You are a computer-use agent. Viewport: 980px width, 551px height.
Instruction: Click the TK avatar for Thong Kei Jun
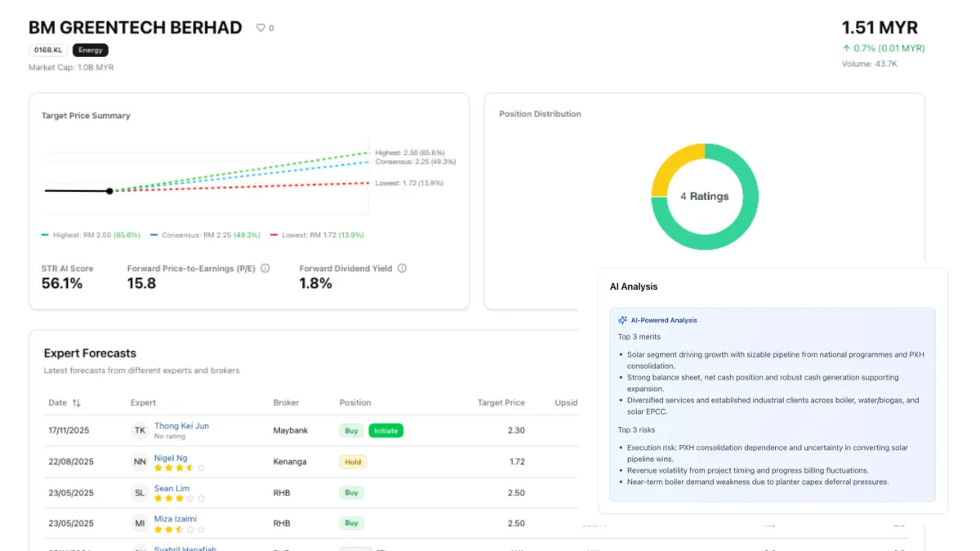click(140, 430)
